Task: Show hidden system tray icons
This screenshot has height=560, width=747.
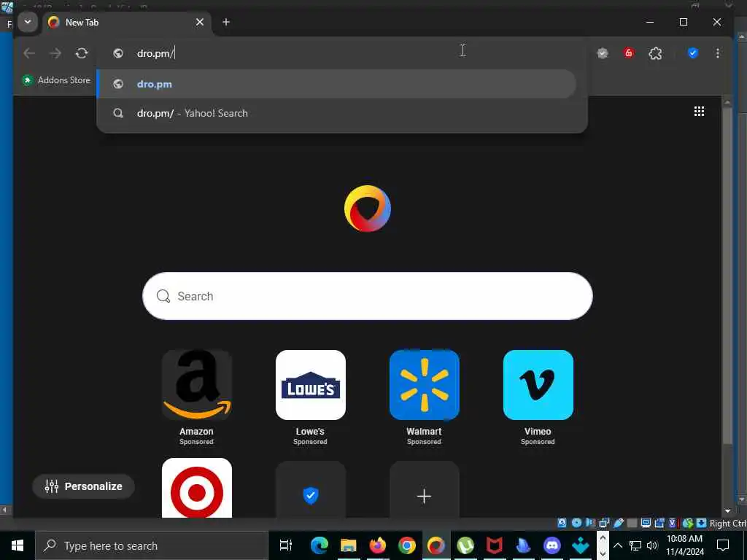Action: pos(618,545)
